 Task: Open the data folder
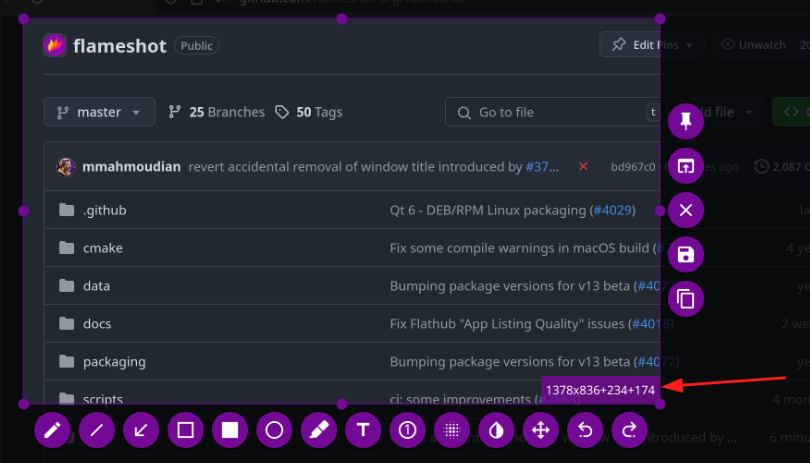coord(97,286)
